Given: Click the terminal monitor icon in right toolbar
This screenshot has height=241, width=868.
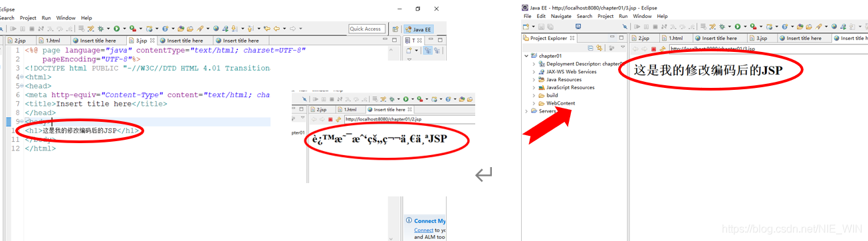Looking at the screenshot, I should [578, 27].
